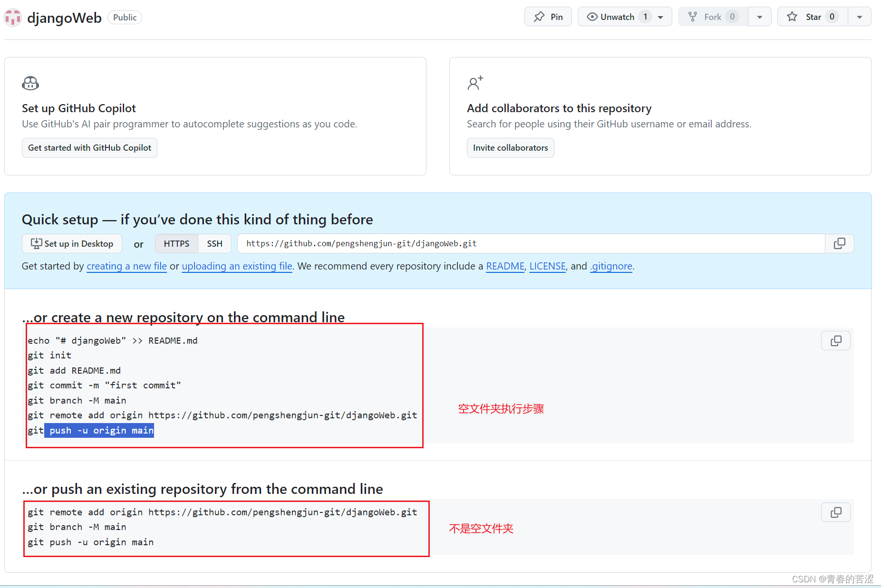Viewport: 881px width, 588px height.
Task: Click 'Add collaborators to this repository' heading
Action: pos(559,108)
